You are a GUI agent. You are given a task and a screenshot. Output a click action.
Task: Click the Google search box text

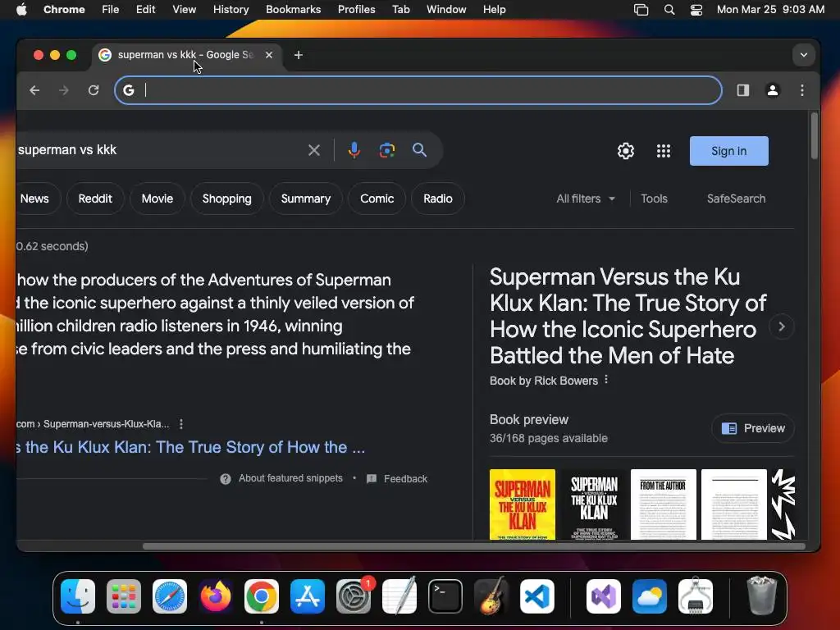pos(67,150)
